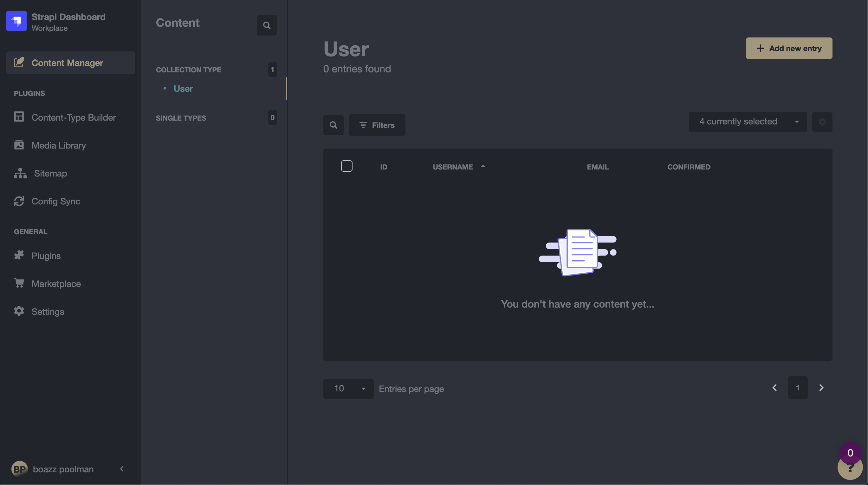Open the '4 currently selected' fields dropdown
Image resolution: width=868 pixels, height=485 pixels.
tap(747, 122)
